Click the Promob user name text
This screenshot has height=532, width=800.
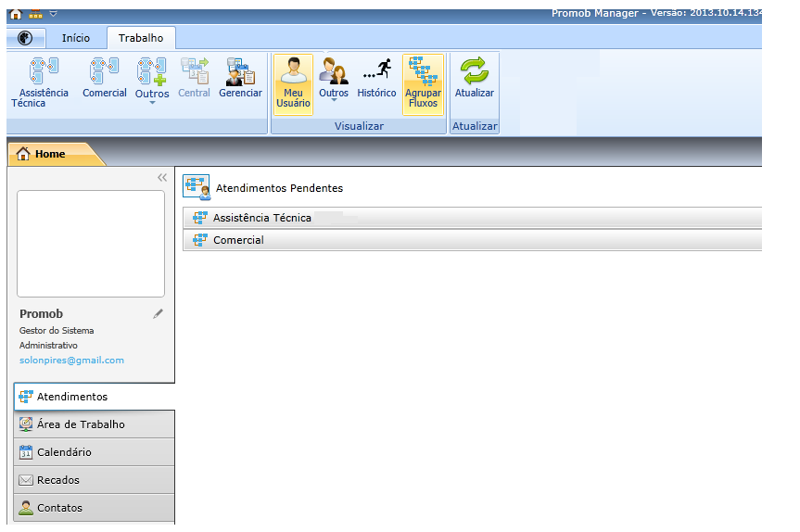tap(42, 313)
